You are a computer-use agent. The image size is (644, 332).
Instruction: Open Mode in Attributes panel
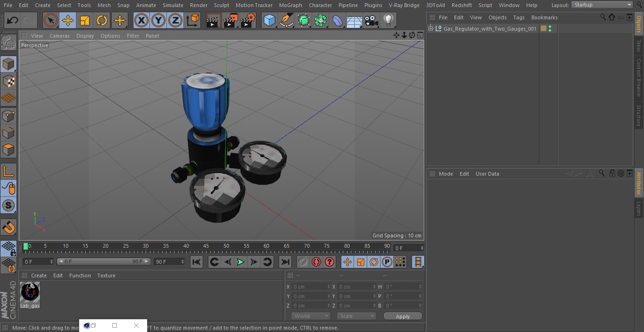[446, 174]
